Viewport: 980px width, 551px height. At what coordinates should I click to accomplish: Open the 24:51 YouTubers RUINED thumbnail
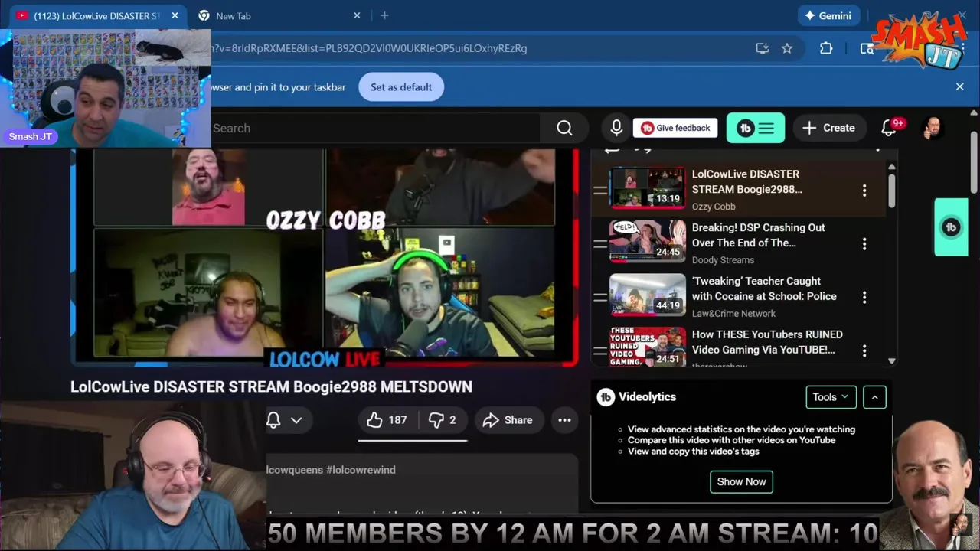(648, 348)
